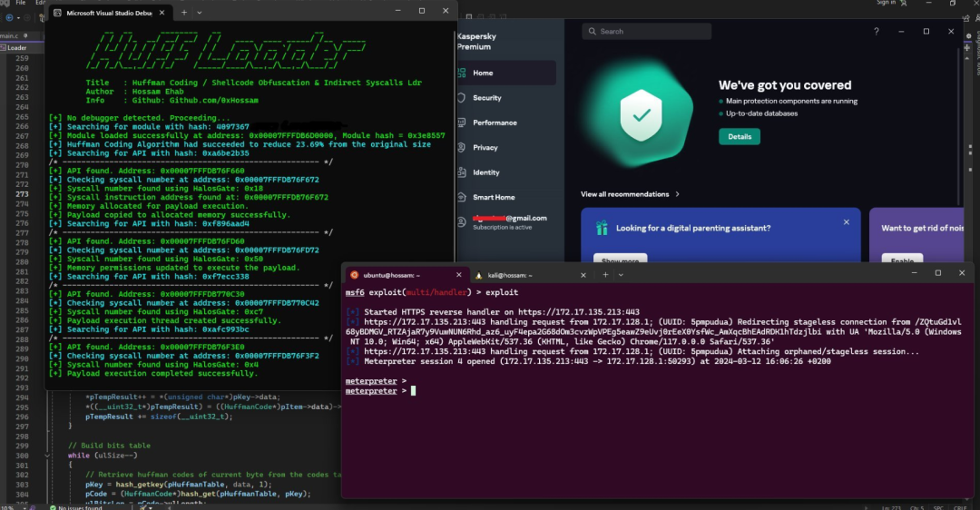Click 'Started HTTPS reverse handler' terminal line
Screen dimensions: 980x510
tap(493, 312)
